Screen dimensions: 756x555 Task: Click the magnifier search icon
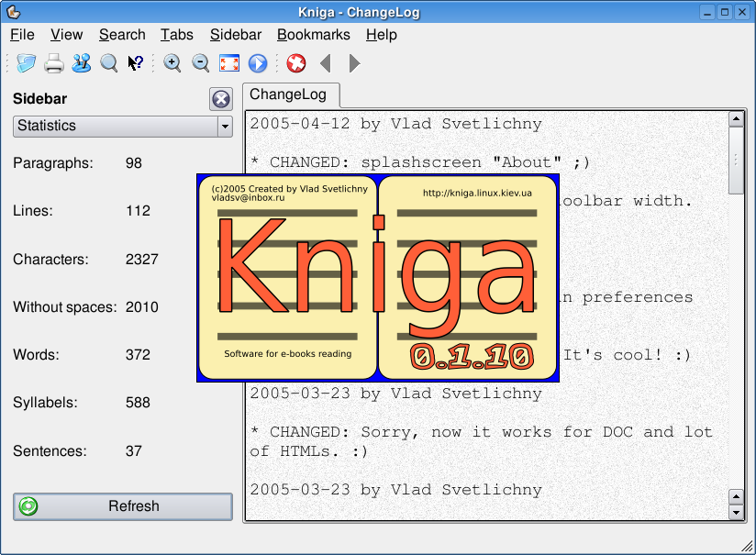pos(109,63)
